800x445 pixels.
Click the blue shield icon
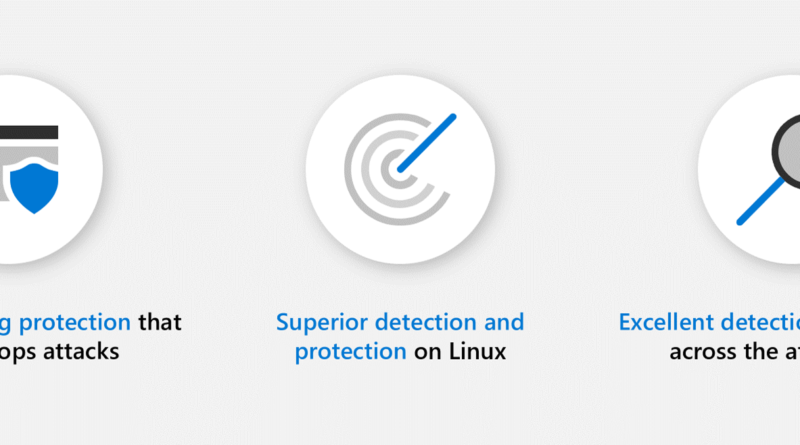pyautogui.click(x=34, y=188)
